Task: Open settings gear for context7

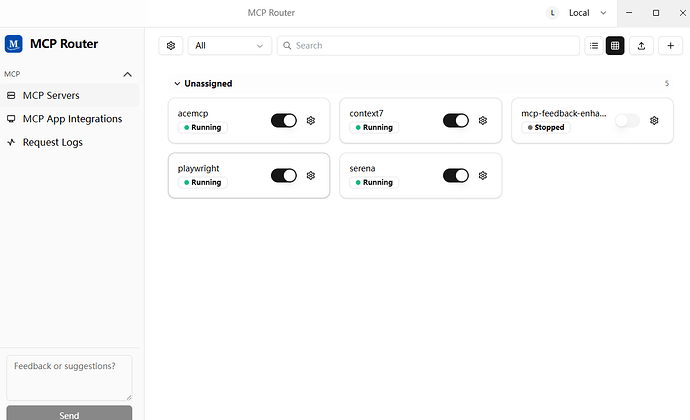Action: pos(483,120)
